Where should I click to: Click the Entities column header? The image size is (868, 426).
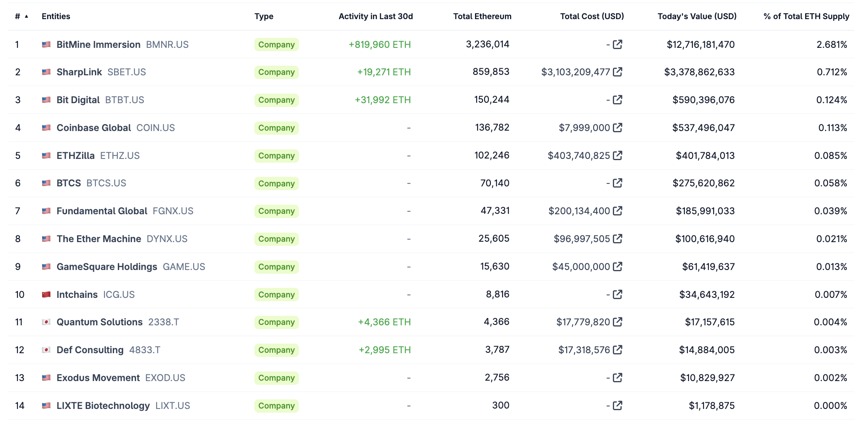coord(56,17)
